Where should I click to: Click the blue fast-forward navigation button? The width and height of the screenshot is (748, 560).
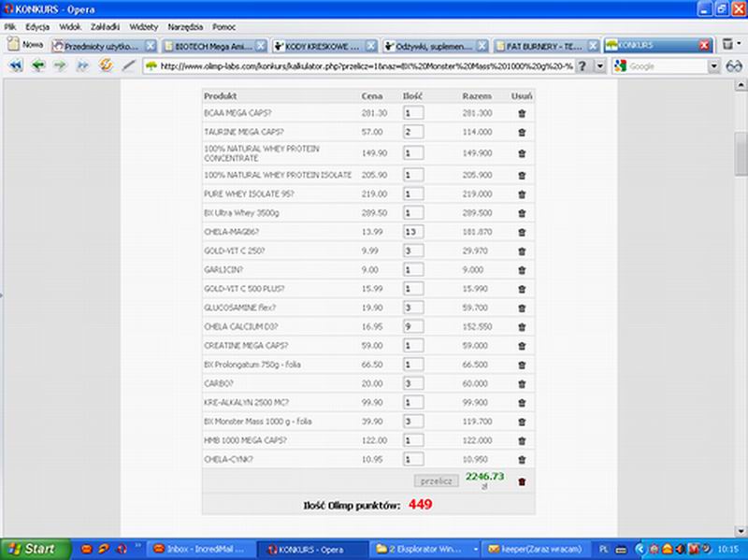82,65
